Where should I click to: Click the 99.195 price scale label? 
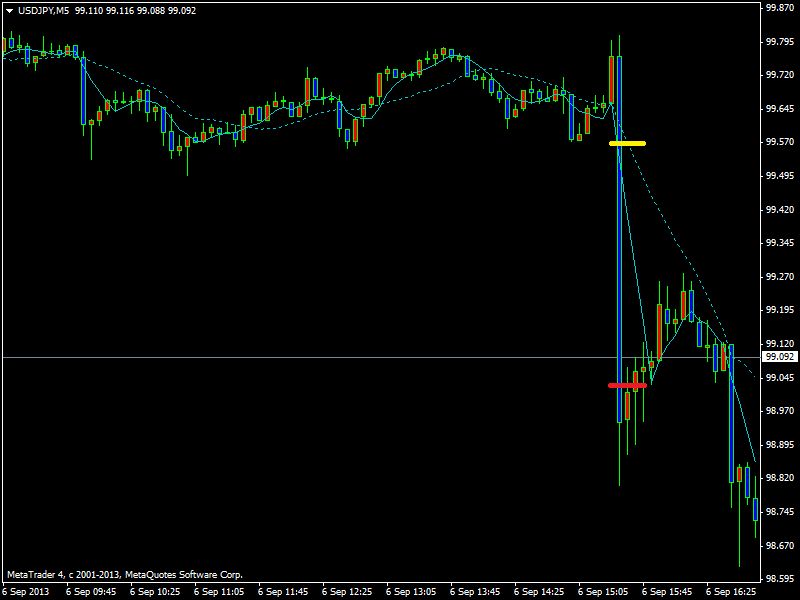780,310
